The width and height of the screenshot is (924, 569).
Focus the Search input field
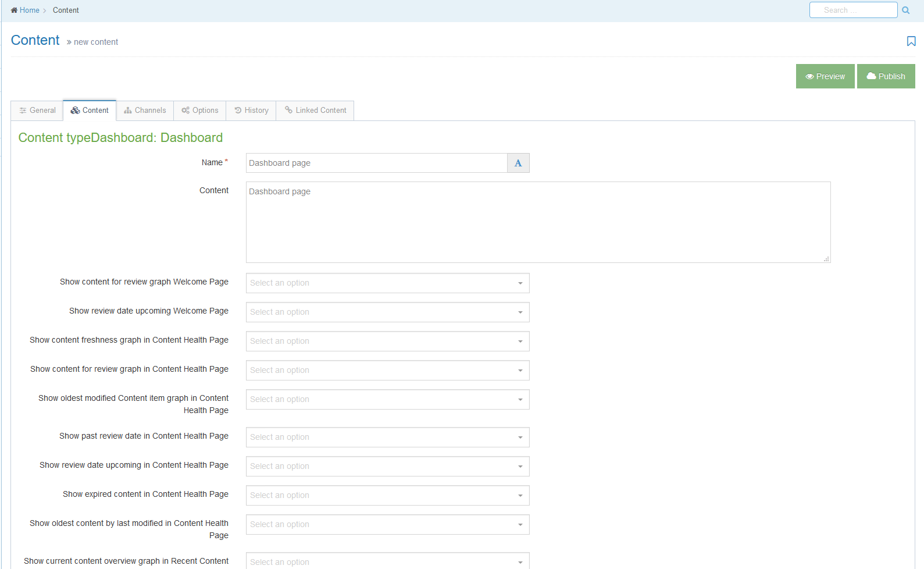(853, 10)
